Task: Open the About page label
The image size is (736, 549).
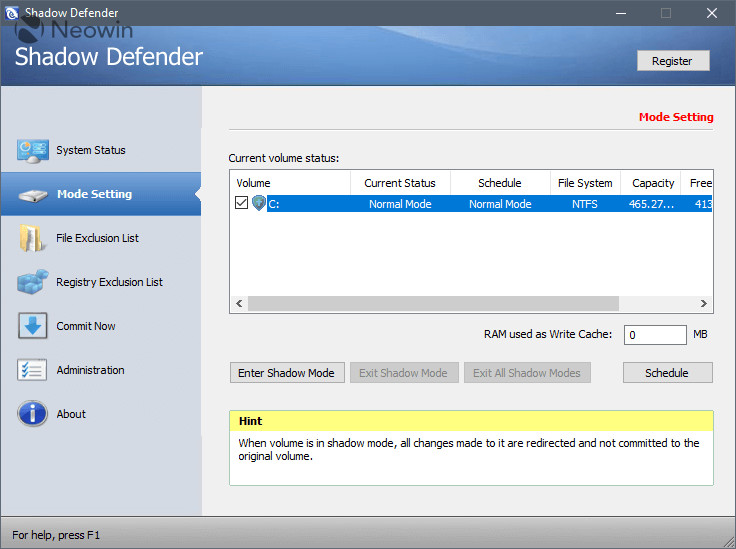Action: point(71,414)
